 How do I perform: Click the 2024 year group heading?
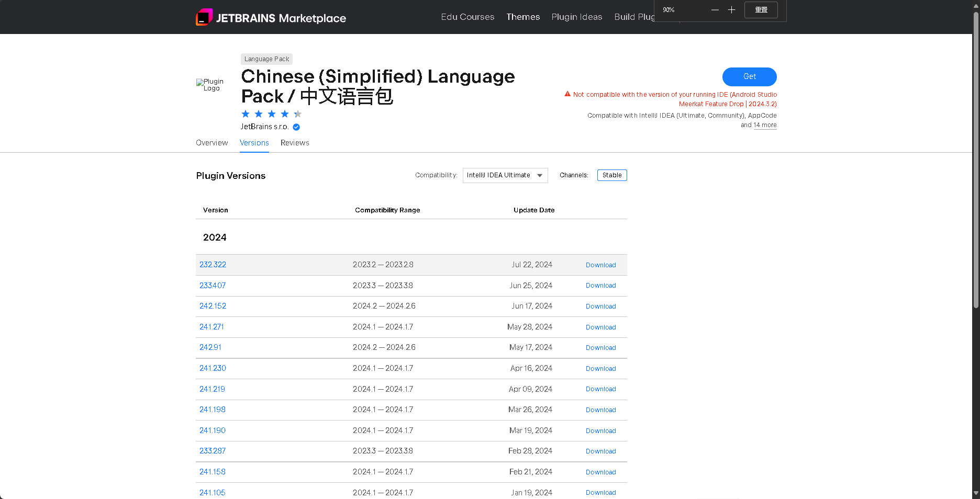215,237
